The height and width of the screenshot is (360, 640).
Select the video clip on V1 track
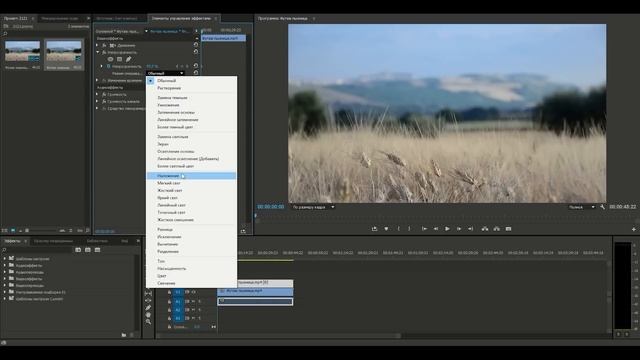click(x=256, y=291)
